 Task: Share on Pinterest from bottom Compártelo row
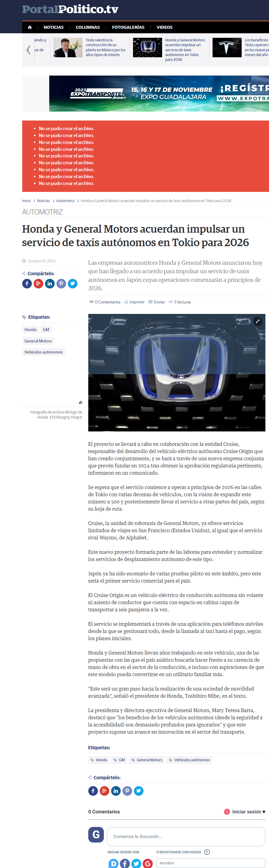click(x=127, y=791)
